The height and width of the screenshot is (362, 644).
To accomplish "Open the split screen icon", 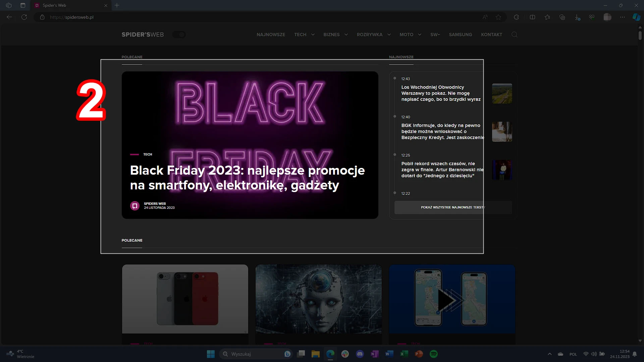I will point(532,17).
